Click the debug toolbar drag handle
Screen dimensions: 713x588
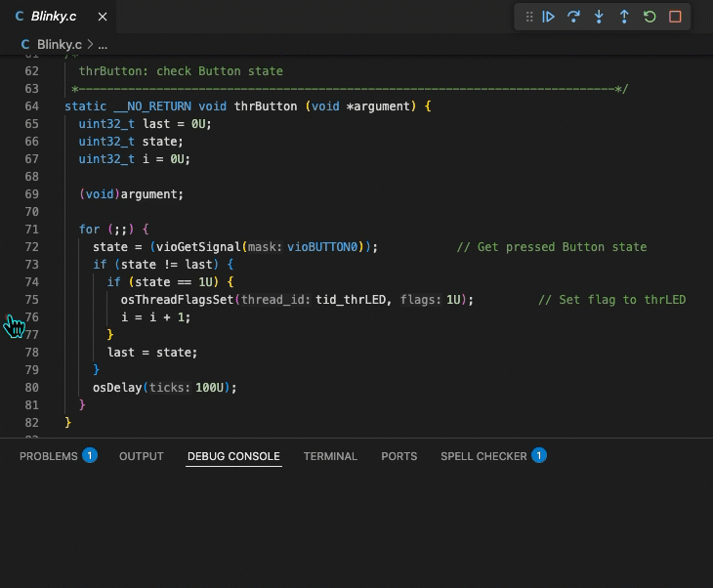point(528,17)
